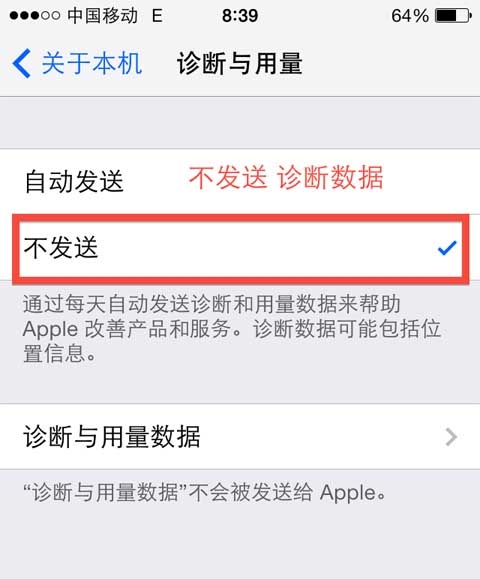The width and height of the screenshot is (480, 579).
Task: Select the 自动发送 option
Action: [x=240, y=181]
